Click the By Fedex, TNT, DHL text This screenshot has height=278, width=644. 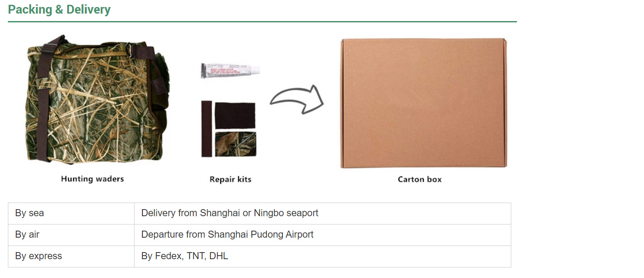pyautogui.click(x=184, y=256)
